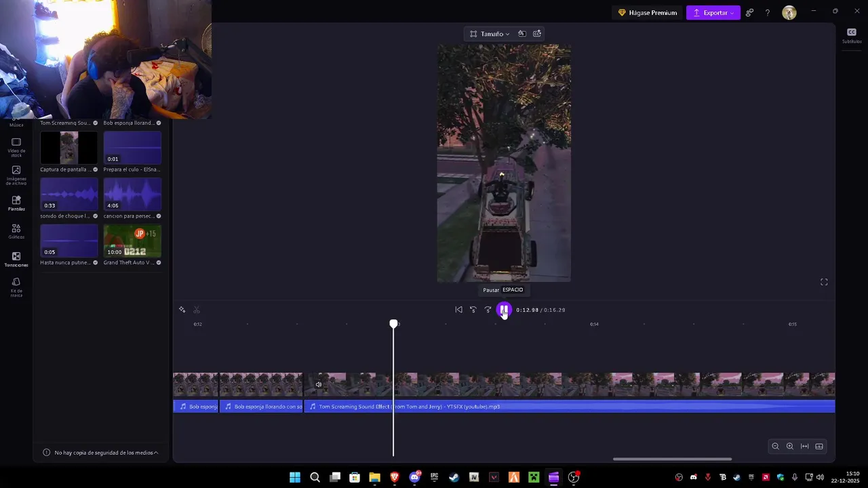Click the horizontal timeline scrollbar

672,459
